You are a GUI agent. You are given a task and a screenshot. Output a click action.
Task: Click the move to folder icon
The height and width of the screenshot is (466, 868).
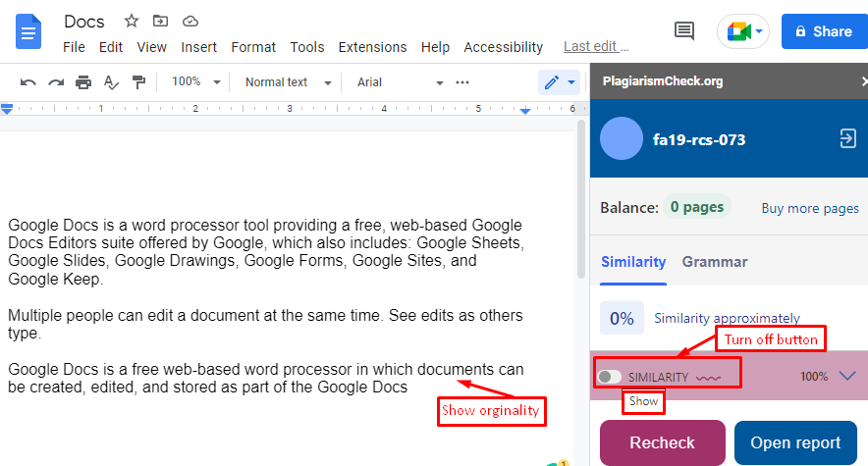pos(160,21)
